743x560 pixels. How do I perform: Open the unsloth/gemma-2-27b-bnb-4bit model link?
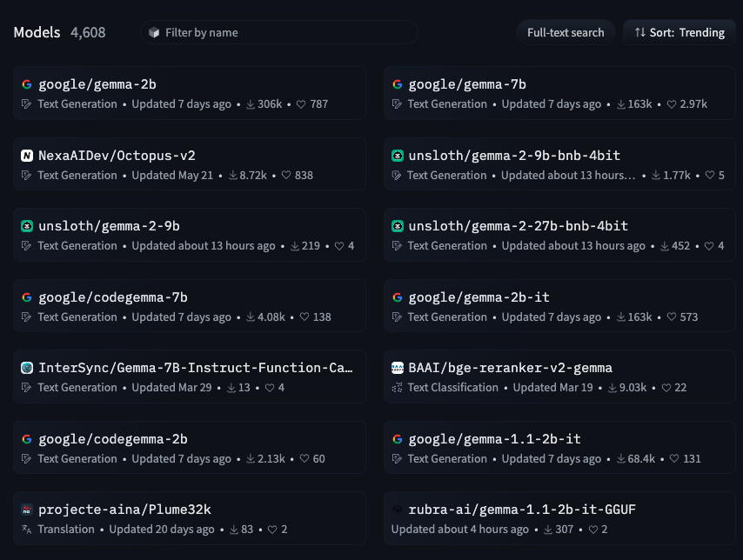coord(518,226)
